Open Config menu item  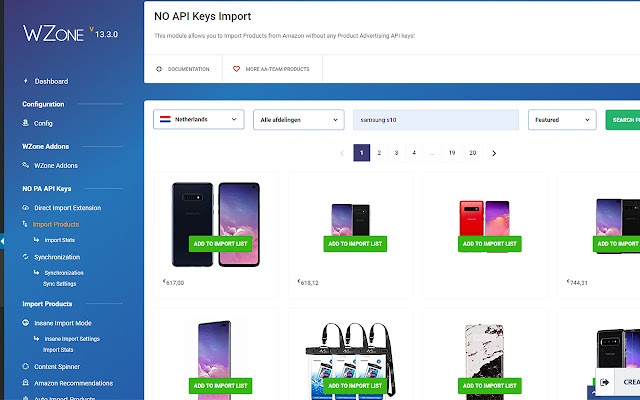(x=43, y=123)
